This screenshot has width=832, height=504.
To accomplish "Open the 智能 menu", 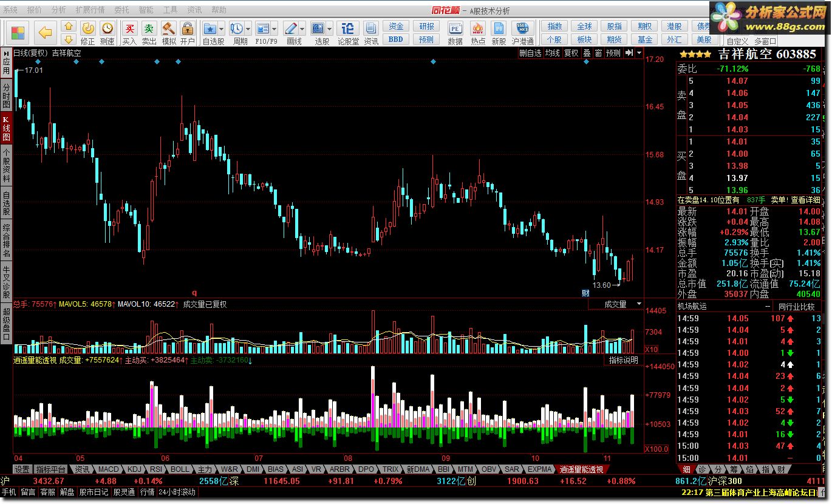I will tap(146, 10).
